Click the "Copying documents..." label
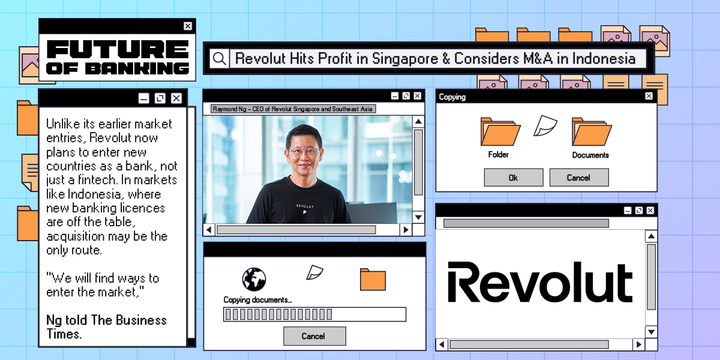The width and height of the screenshot is (720, 360). (x=258, y=300)
